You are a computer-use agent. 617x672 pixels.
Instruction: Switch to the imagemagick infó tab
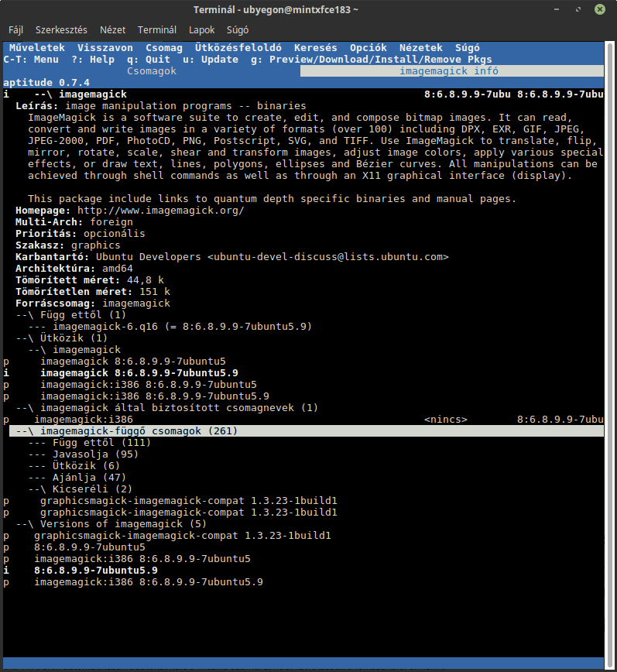click(x=451, y=70)
